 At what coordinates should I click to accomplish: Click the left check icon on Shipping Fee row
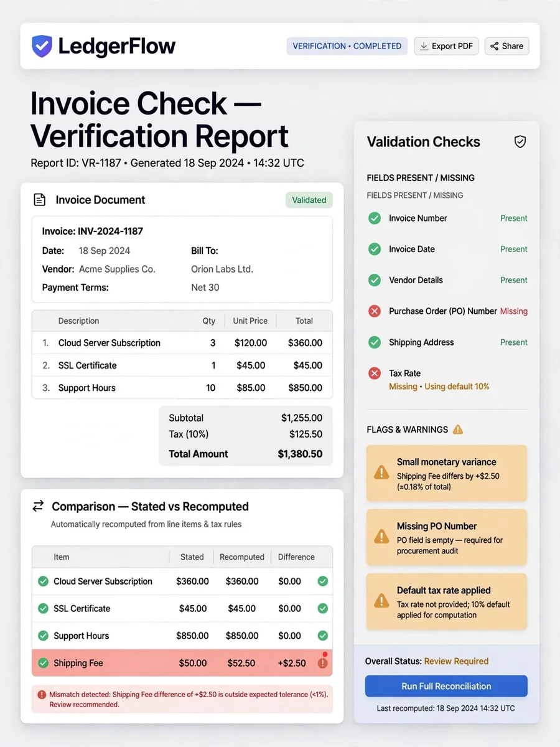coord(43,664)
